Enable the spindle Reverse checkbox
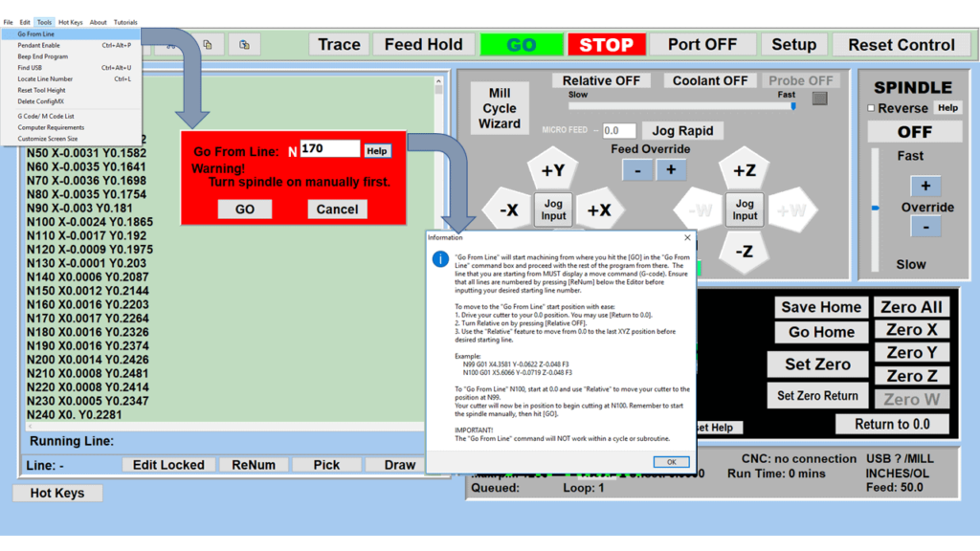The height and width of the screenshot is (551, 980). (x=871, y=108)
